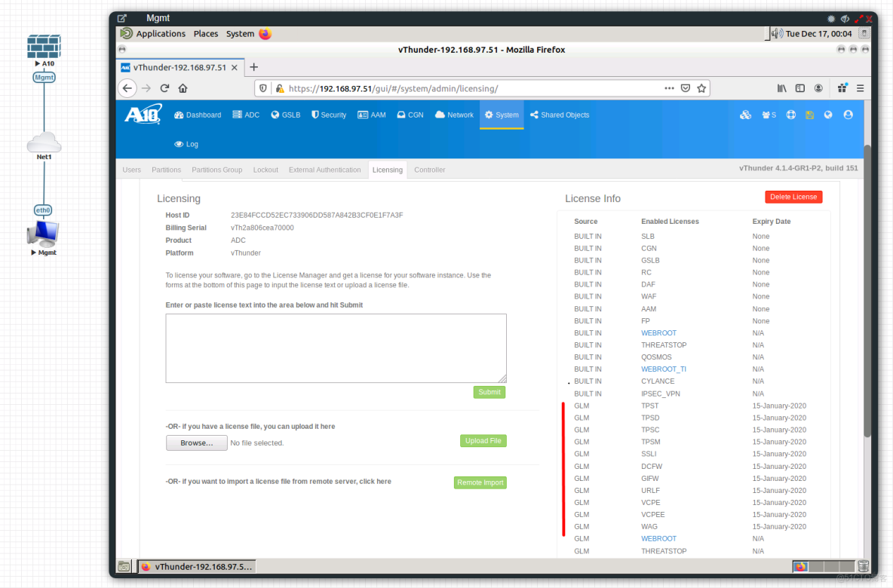
Task: Click the globe language icon in header
Action: coord(828,115)
